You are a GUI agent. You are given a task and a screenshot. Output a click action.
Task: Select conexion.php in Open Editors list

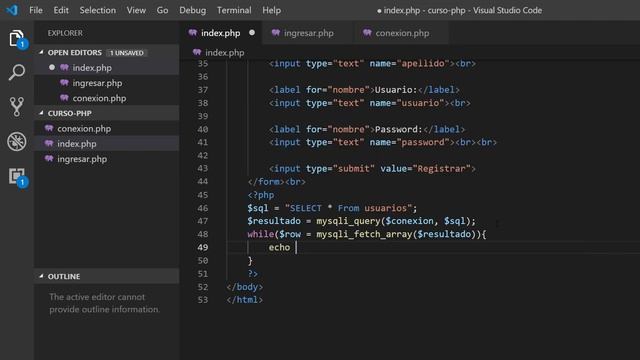pos(107,98)
